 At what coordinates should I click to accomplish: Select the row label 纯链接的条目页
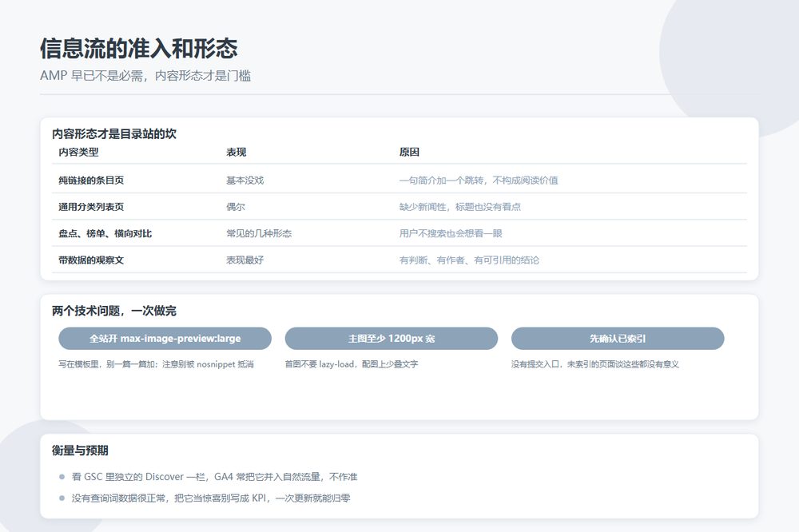(91, 181)
